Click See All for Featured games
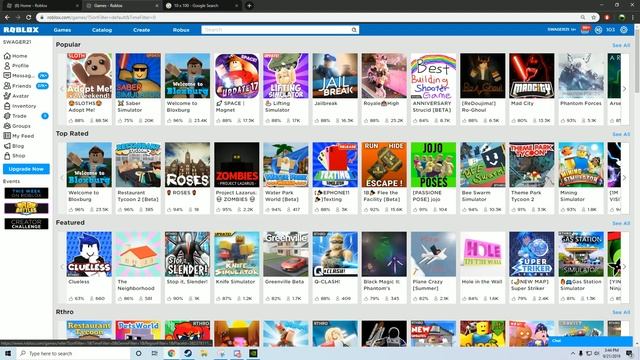This screenshot has width=640, height=360. 621,223
